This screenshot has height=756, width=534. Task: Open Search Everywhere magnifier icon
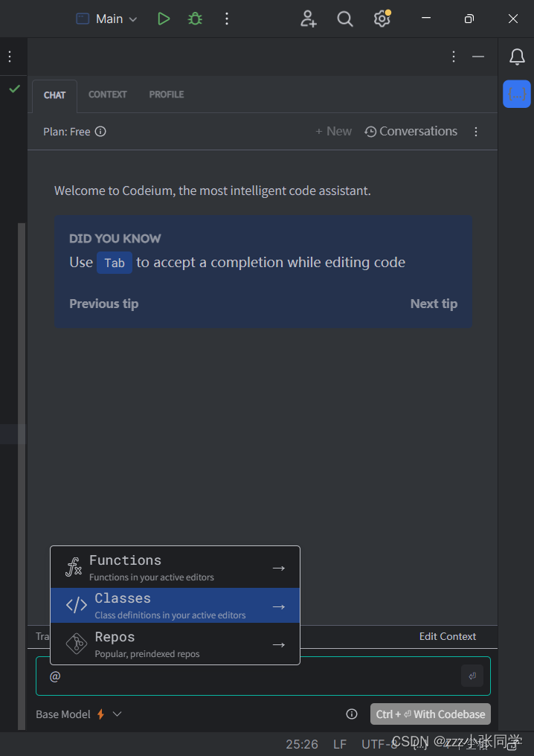tap(345, 19)
